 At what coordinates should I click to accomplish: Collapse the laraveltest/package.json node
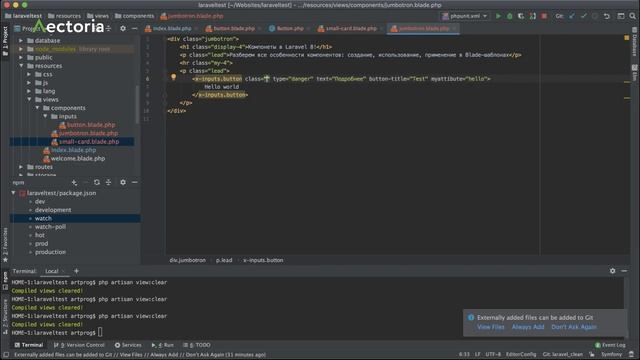(13, 193)
